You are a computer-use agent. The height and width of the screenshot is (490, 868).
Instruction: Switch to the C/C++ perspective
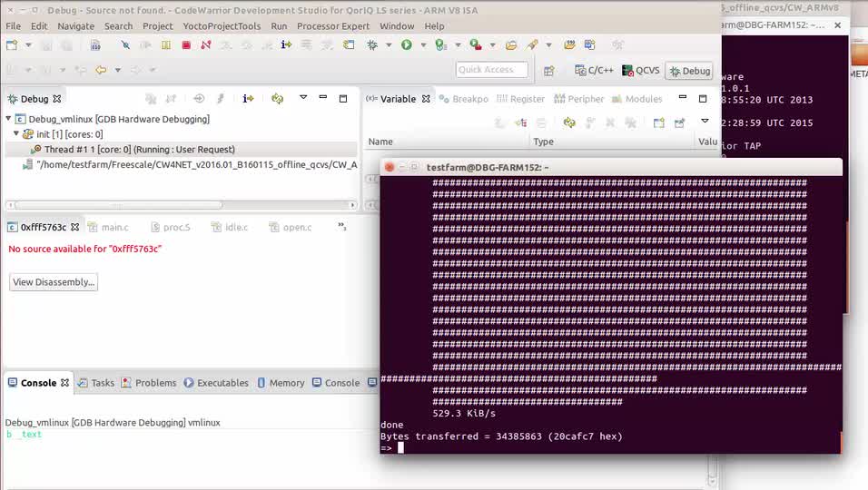[x=594, y=71]
